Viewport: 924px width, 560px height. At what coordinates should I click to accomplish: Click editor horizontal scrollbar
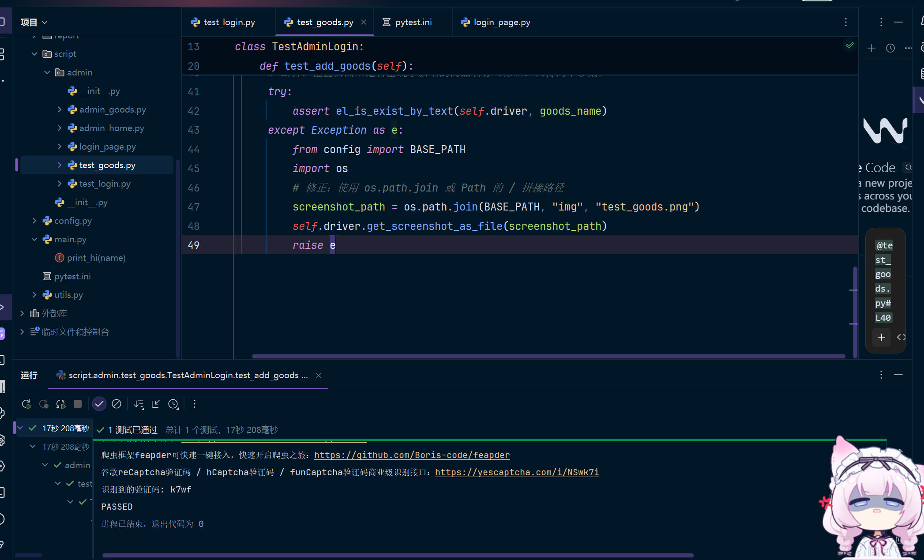pos(548,356)
